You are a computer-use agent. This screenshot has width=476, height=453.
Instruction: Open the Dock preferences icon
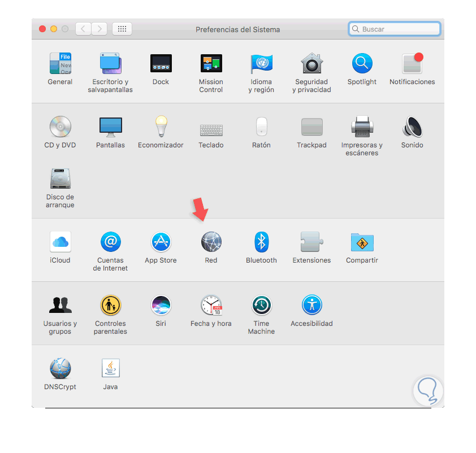161,63
